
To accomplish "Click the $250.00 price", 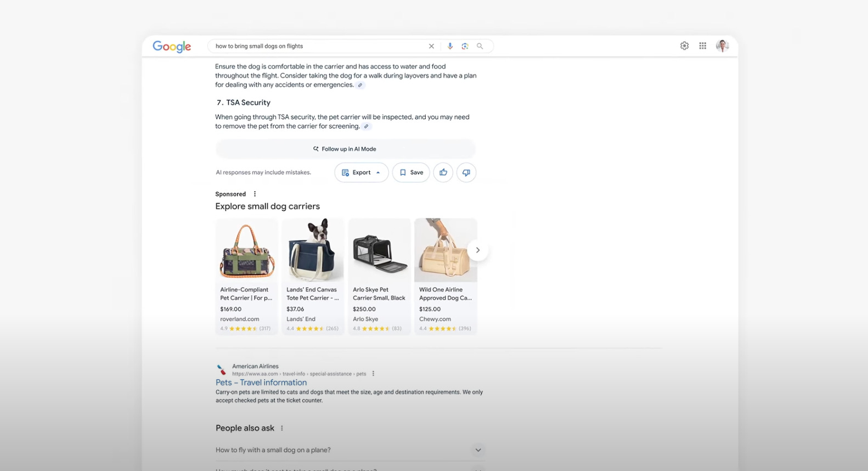I will pyautogui.click(x=364, y=309).
